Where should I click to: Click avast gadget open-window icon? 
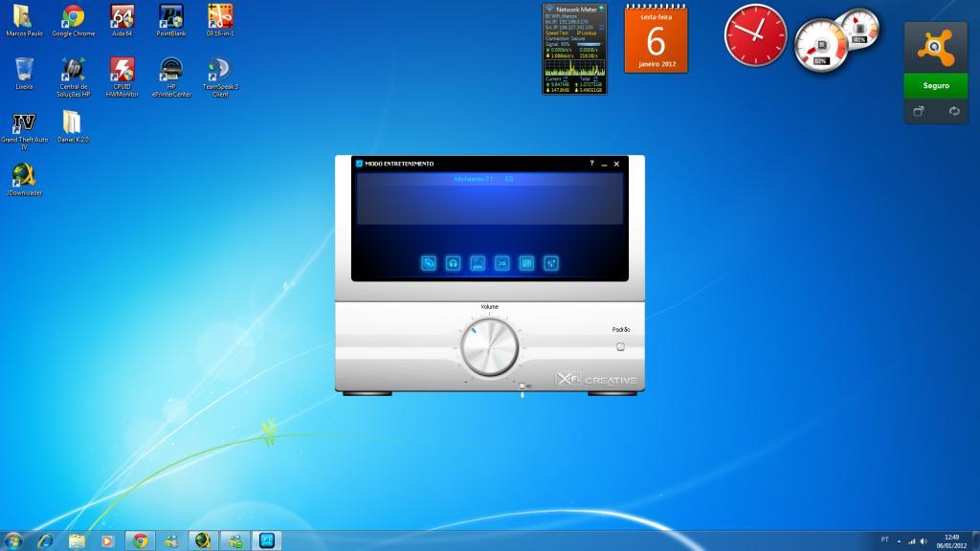point(919,111)
